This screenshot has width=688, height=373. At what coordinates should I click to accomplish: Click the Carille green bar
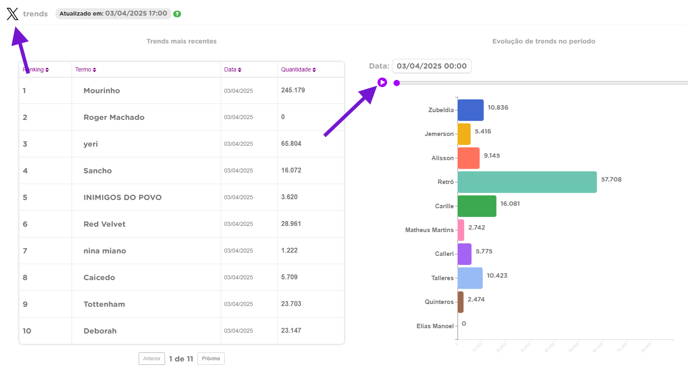tap(477, 206)
